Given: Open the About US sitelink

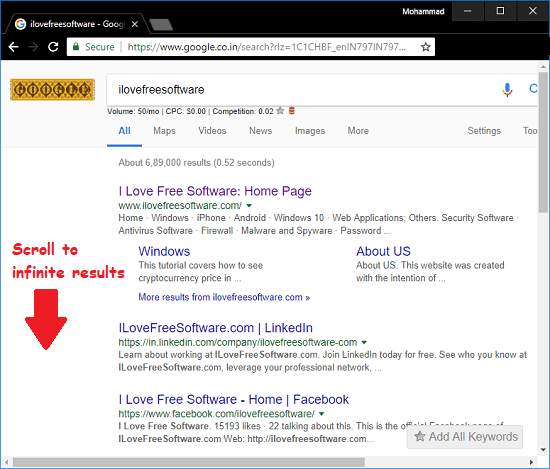Looking at the screenshot, I should click(x=383, y=251).
